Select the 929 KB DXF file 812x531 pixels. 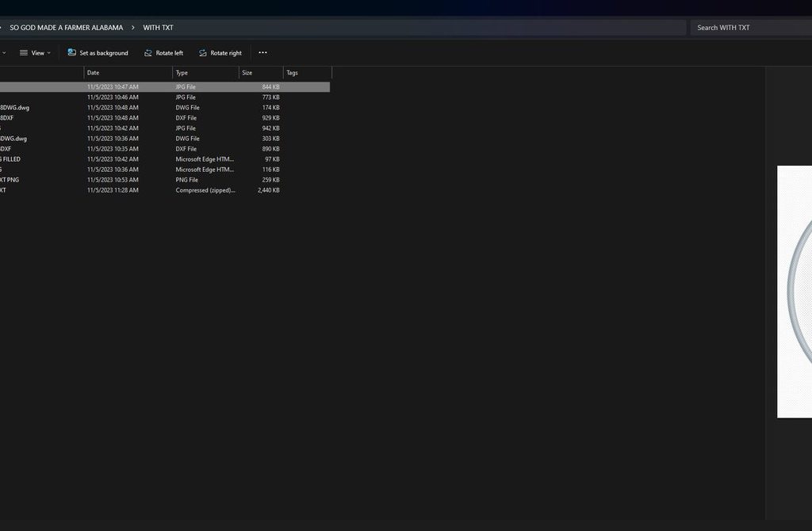tap(159, 118)
